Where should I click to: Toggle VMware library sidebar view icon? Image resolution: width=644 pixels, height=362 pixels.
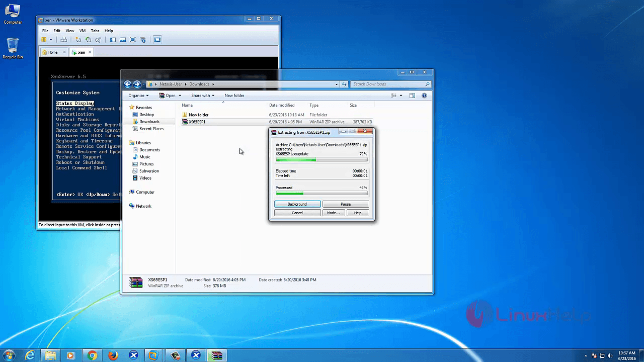pyautogui.click(x=112, y=40)
